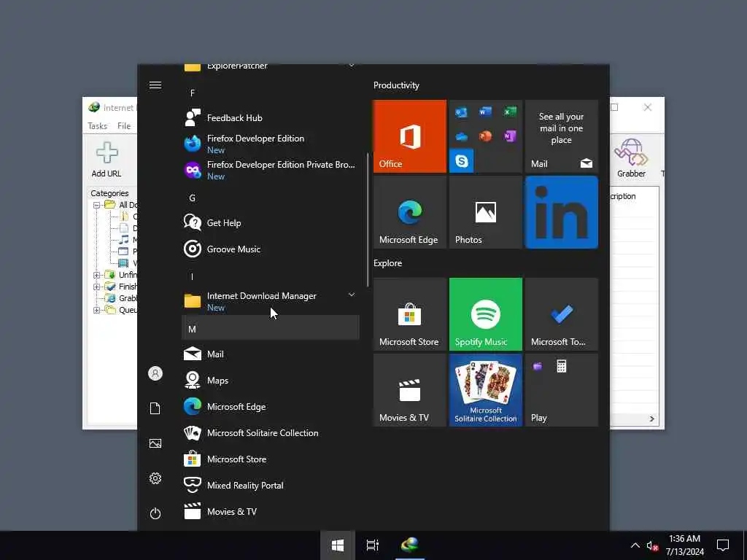Open the LinkedIn tile
Image resolution: width=747 pixels, height=560 pixels.
pyautogui.click(x=561, y=212)
